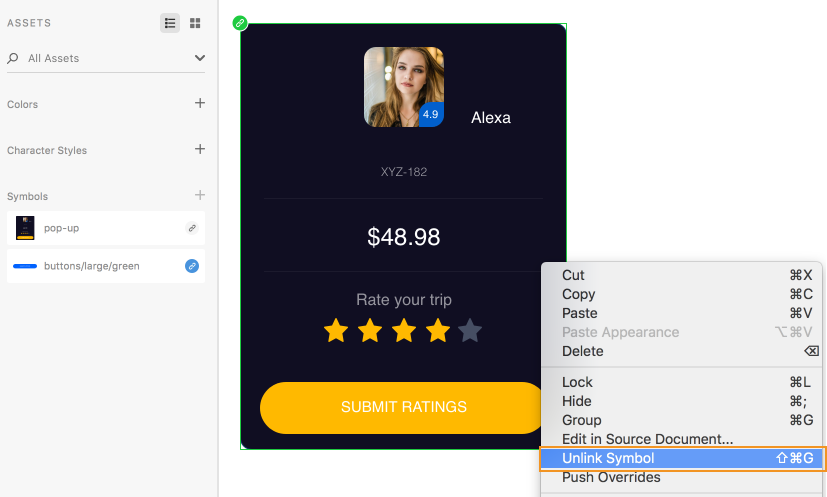Click the green linked-symbol badge on artboard
This screenshot has width=827, height=497.
tap(240, 23)
